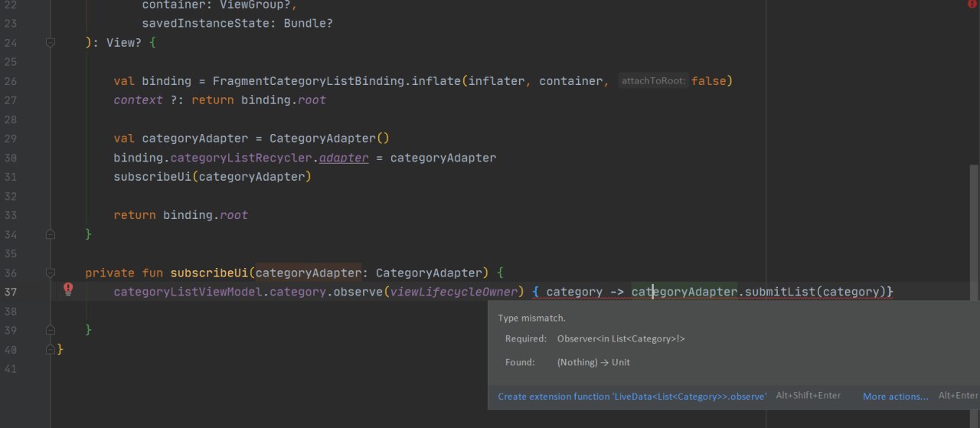Apply the Create extension function quick fix
The height and width of the screenshot is (428, 980).
tap(632, 396)
